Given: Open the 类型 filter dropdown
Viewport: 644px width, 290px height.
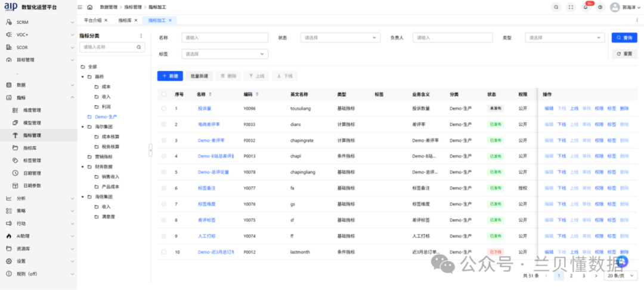Looking at the screenshot, I should pyautogui.click(x=565, y=38).
